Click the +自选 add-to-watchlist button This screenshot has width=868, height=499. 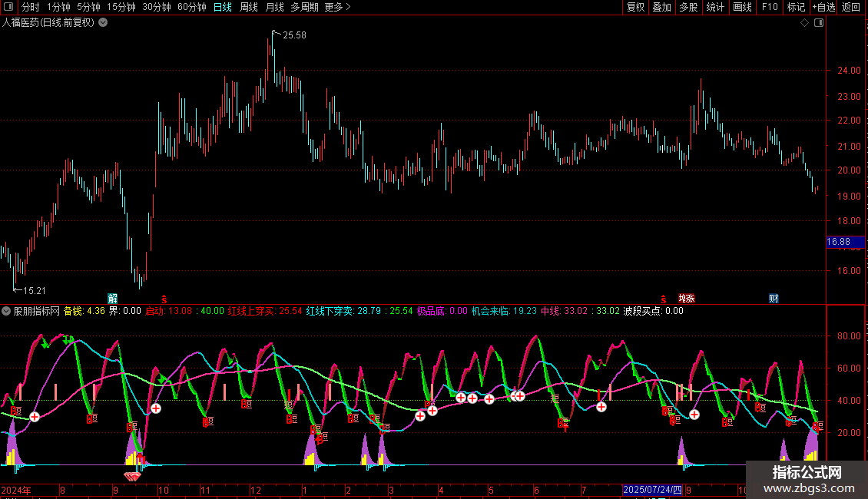click(823, 8)
